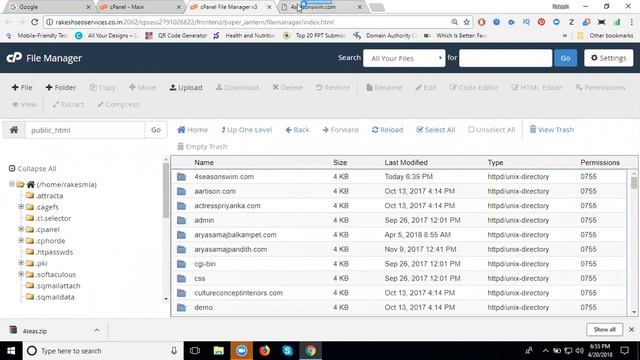Image resolution: width=640 pixels, height=360 pixels.
Task: Go to Home directory in navigation bar
Action: [x=193, y=130]
